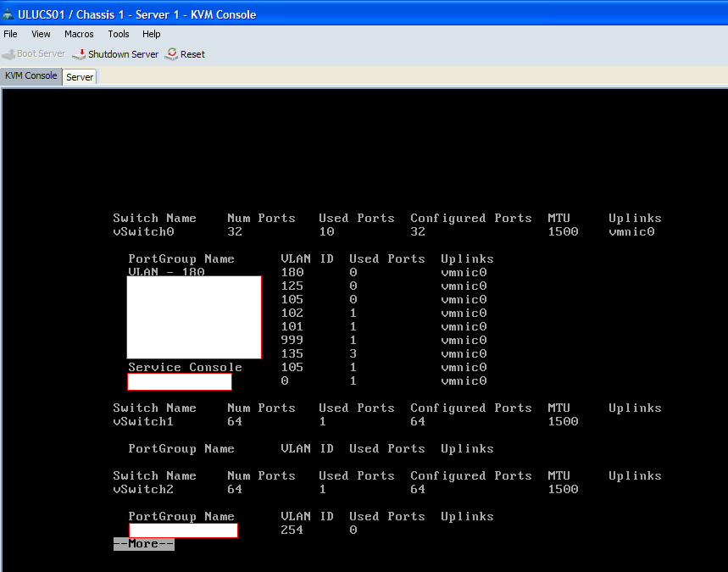Open the File menu
The width and height of the screenshot is (728, 572).
point(10,34)
